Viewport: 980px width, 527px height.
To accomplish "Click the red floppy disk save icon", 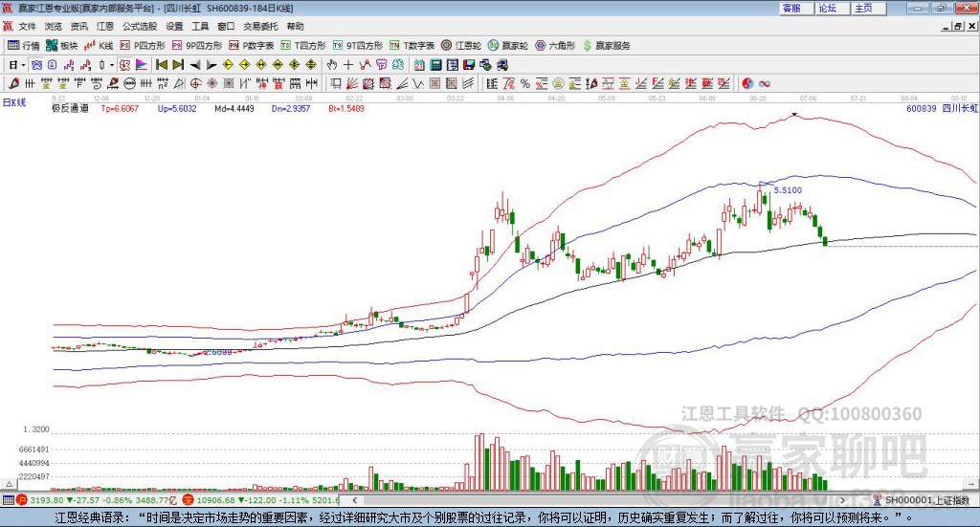I will pyautogui.click(x=469, y=65).
